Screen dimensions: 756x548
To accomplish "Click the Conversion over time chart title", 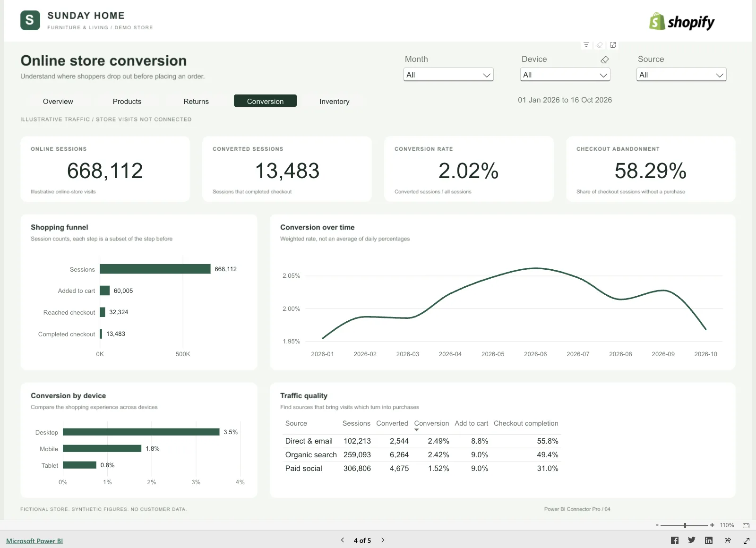I will pyautogui.click(x=318, y=227).
